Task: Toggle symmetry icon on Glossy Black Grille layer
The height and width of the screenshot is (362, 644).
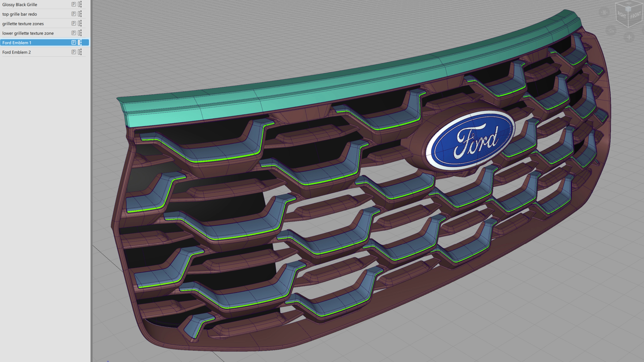Action: (x=80, y=4)
